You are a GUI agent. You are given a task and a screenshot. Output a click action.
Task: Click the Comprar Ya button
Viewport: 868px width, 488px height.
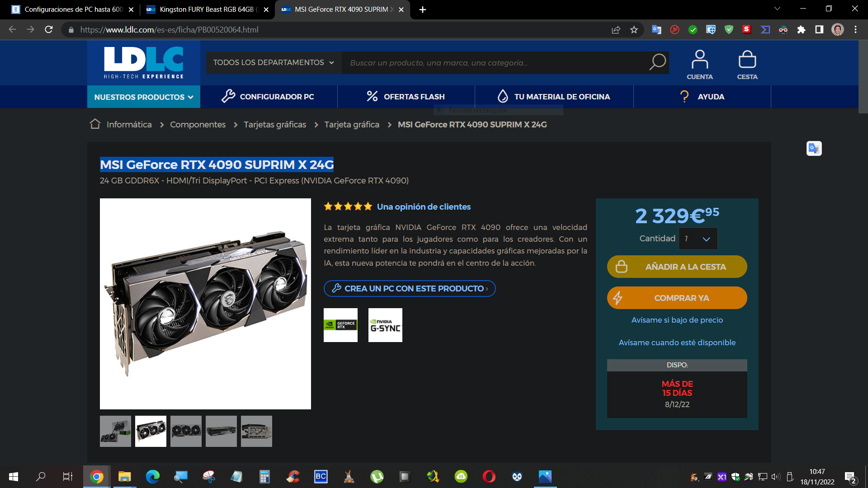[x=677, y=298]
